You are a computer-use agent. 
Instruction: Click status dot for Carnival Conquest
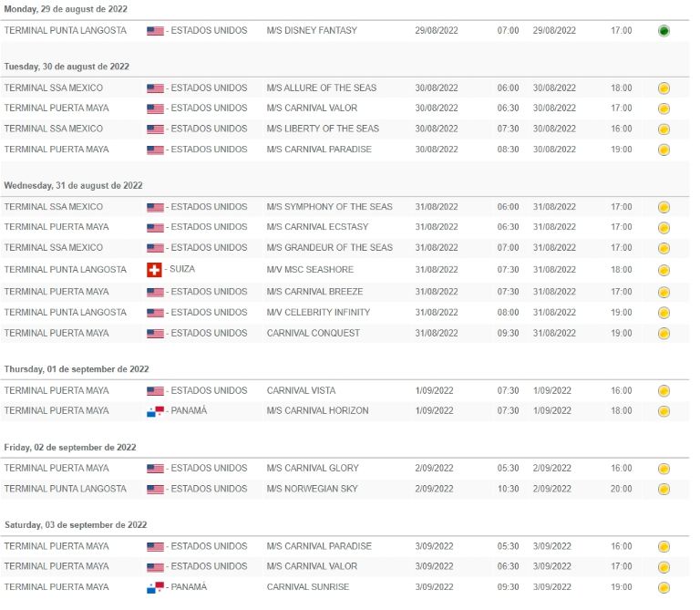(x=664, y=334)
